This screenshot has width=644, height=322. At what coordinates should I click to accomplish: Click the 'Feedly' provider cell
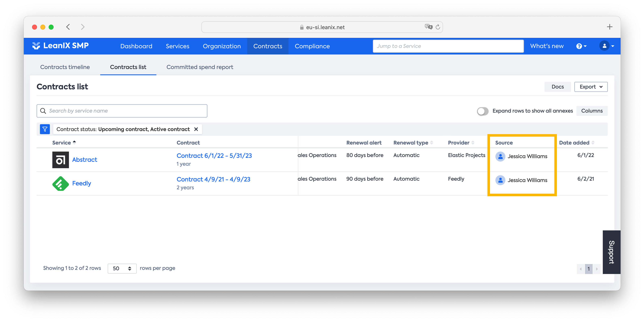tap(456, 179)
